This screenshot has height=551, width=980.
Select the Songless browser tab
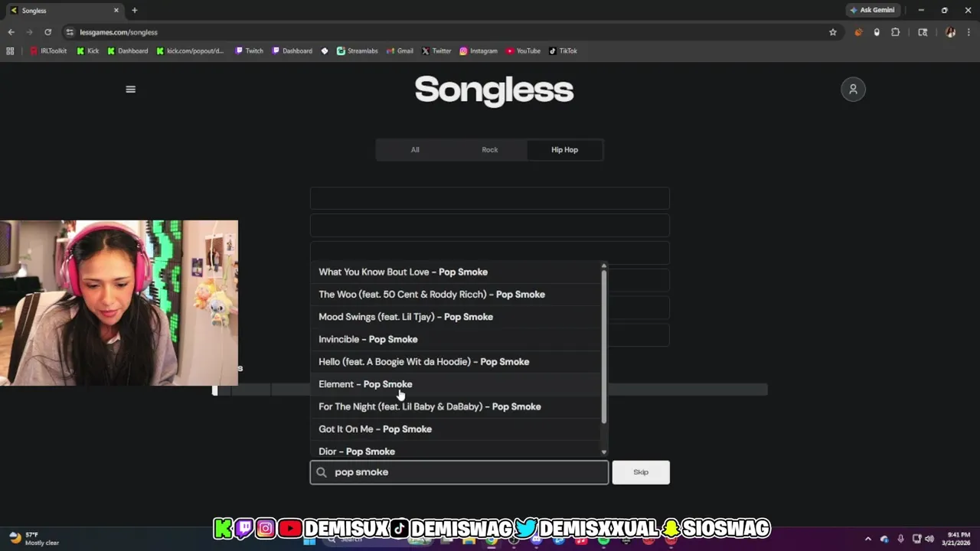click(x=64, y=11)
